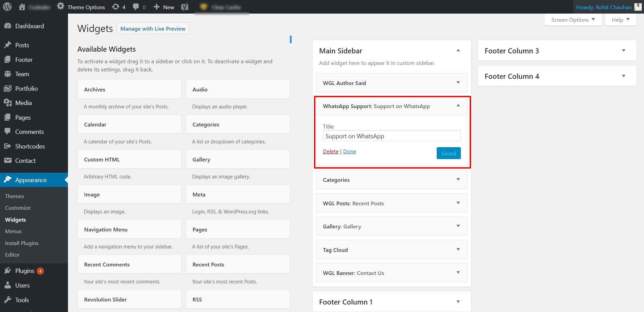Click the Shortcodes arrow icon
The image size is (644, 312).
(x=7, y=146)
